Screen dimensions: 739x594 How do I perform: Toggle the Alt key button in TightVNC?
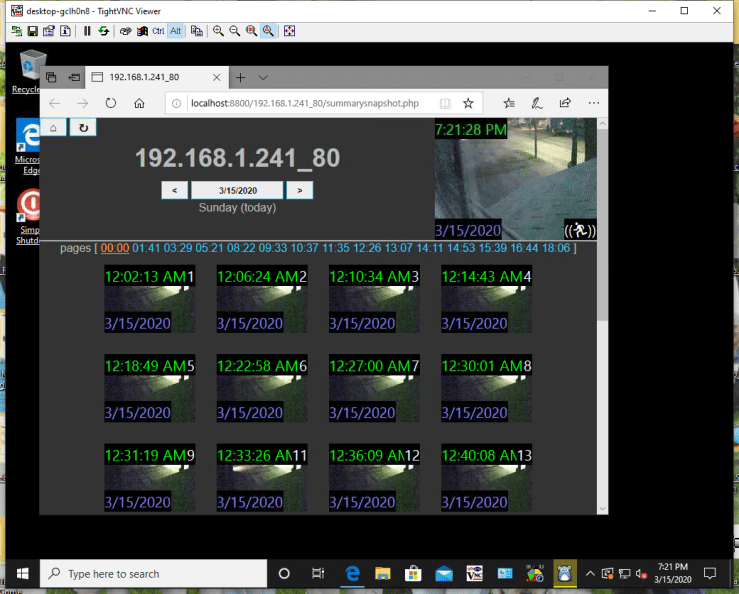click(175, 31)
